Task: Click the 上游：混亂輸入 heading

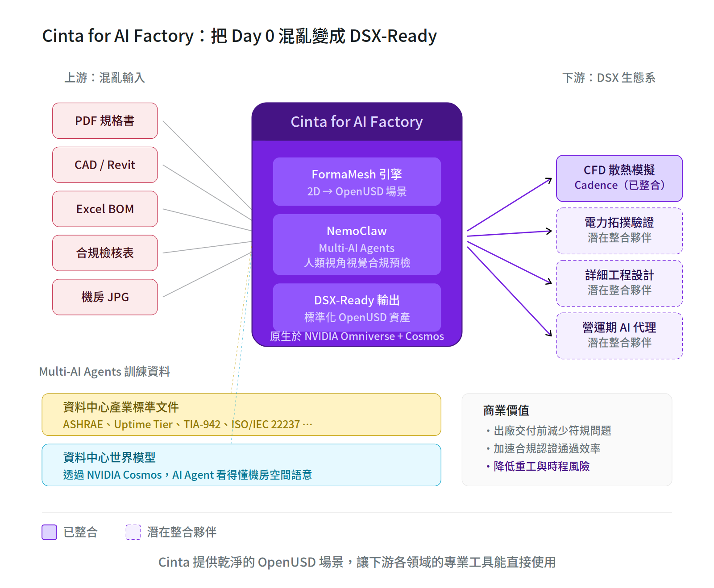Action: 105,78
